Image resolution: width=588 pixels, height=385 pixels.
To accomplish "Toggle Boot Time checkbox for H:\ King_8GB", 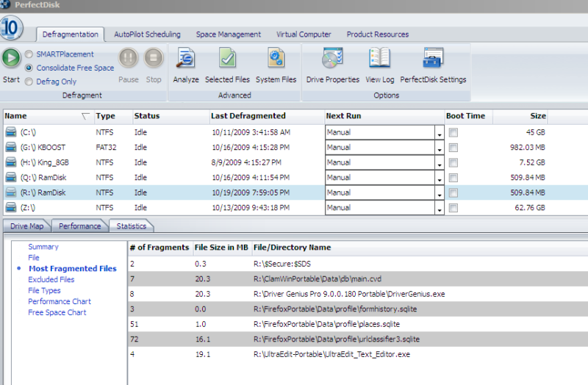I will point(453,162).
